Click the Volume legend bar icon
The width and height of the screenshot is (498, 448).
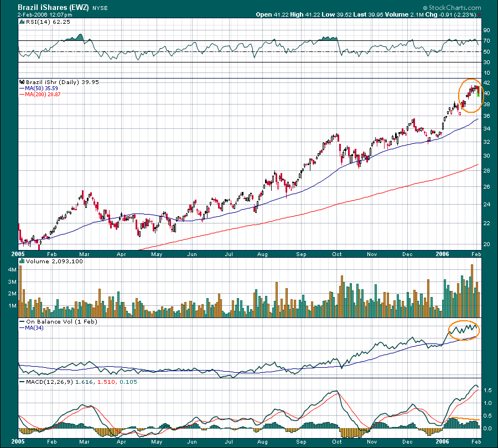coord(22,261)
